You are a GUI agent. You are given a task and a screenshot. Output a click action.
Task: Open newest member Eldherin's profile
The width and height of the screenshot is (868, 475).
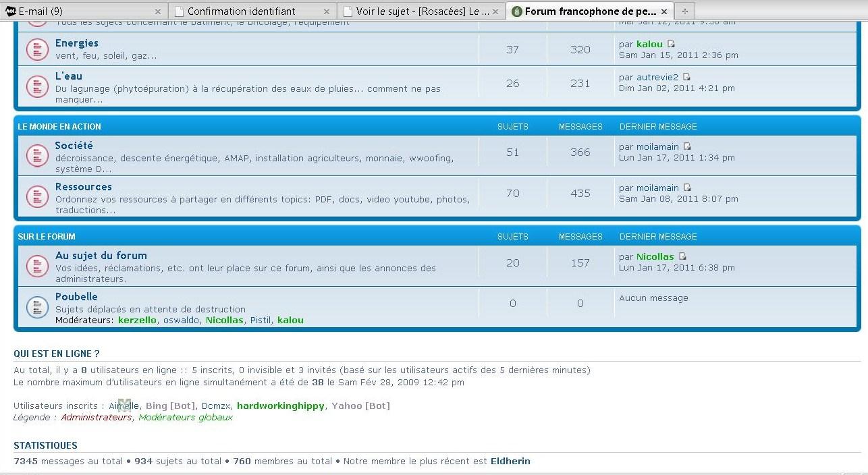[510, 462]
